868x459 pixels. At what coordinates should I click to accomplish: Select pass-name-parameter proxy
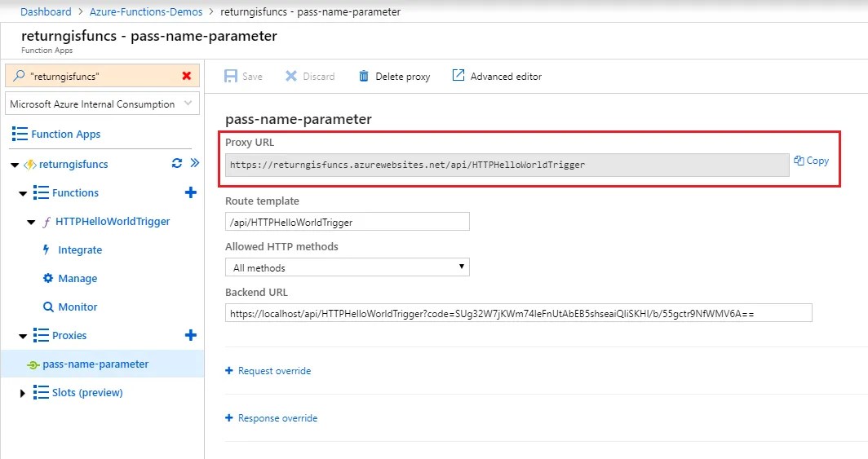(95, 364)
